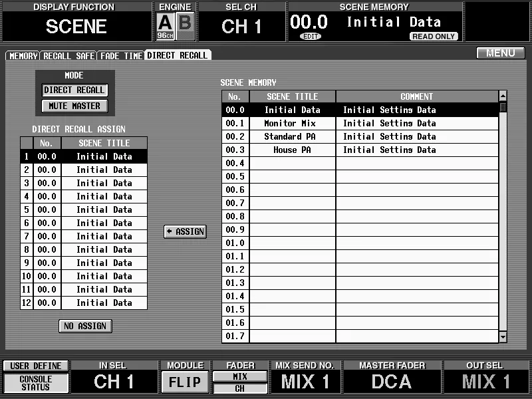The width and height of the screenshot is (532, 399).
Task: Toggle the MODULE FLIP button
Action: tap(185, 382)
